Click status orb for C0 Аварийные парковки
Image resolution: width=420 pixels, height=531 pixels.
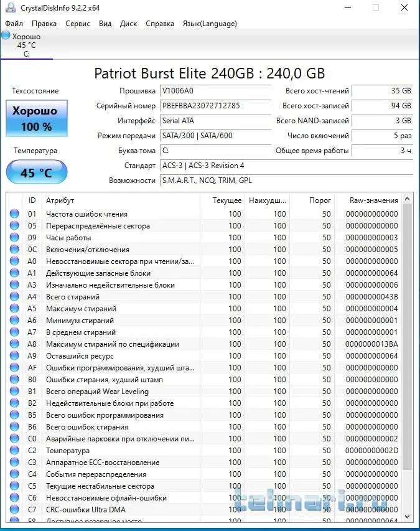pos(14,438)
